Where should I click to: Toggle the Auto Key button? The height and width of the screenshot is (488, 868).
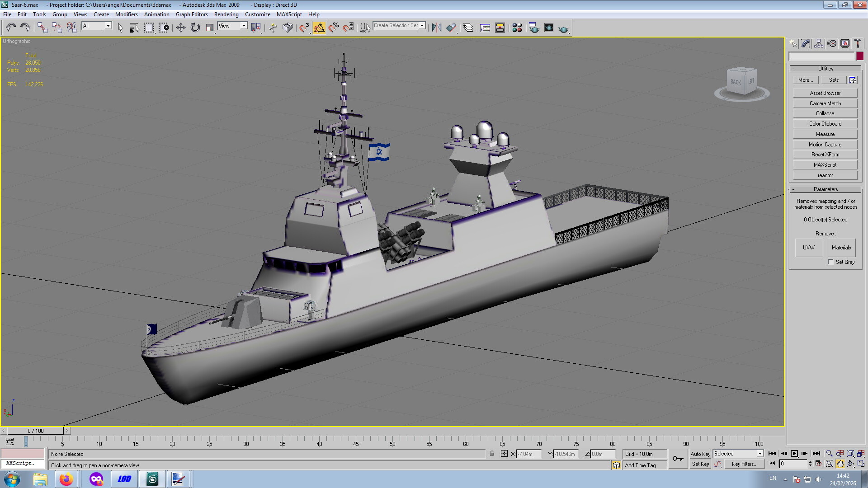click(x=700, y=454)
